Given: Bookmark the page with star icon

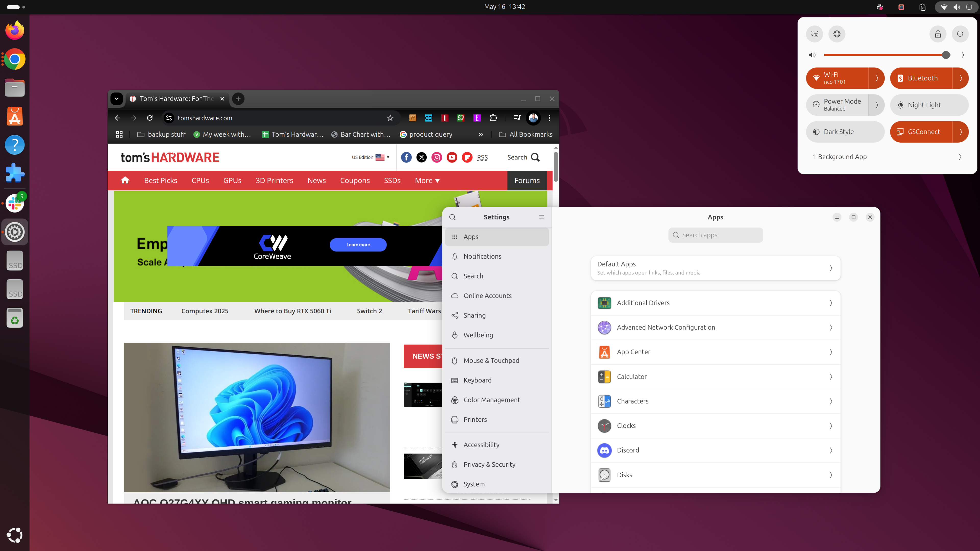Looking at the screenshot, I should 390,118.
